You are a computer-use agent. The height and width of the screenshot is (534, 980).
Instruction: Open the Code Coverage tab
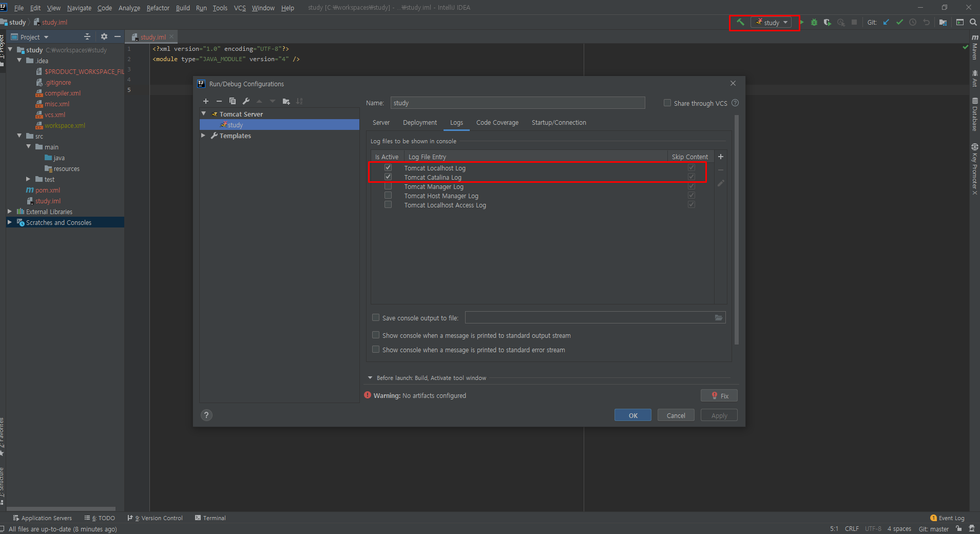pos(497,123)
